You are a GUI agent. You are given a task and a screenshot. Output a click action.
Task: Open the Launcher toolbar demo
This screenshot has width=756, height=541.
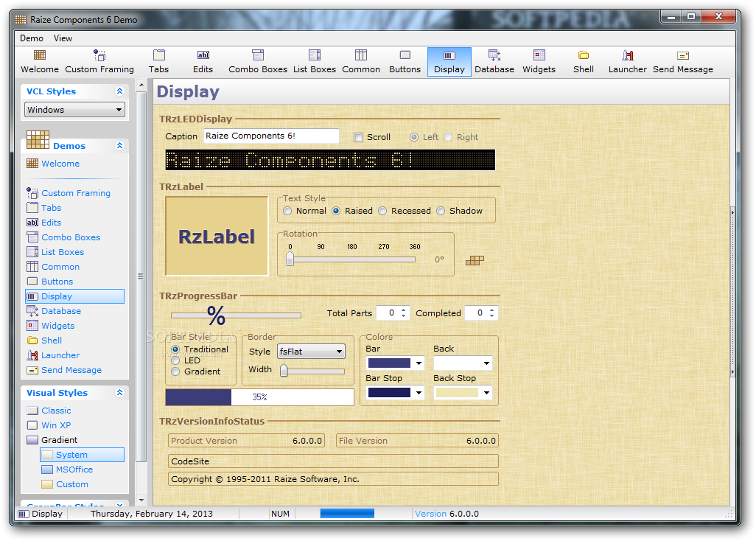point(627,62)
